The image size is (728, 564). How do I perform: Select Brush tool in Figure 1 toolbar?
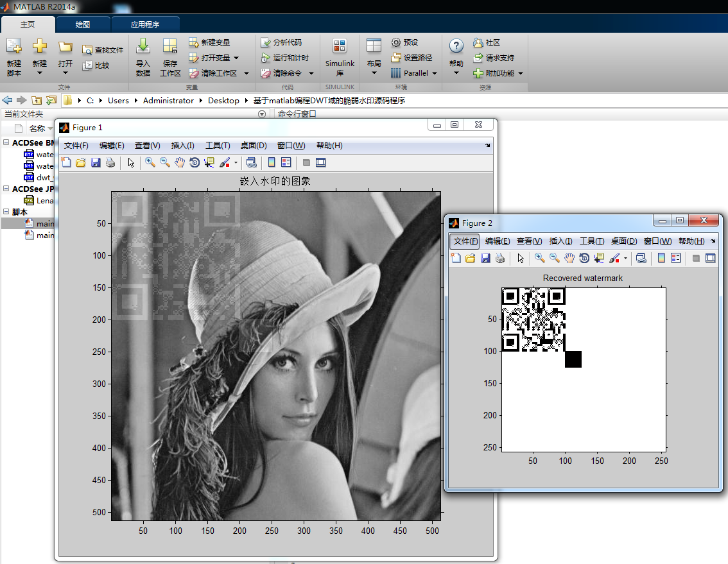click(225, 162)
